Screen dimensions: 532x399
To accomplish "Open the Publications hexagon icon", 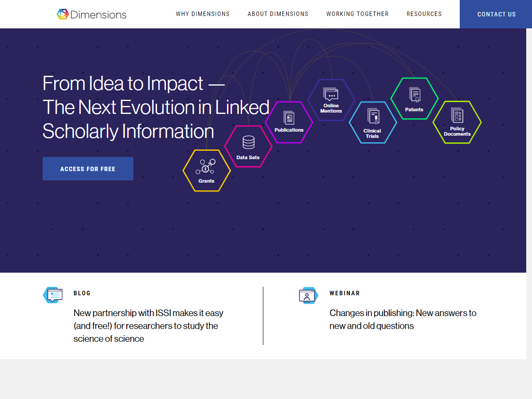I will (289, 122).
